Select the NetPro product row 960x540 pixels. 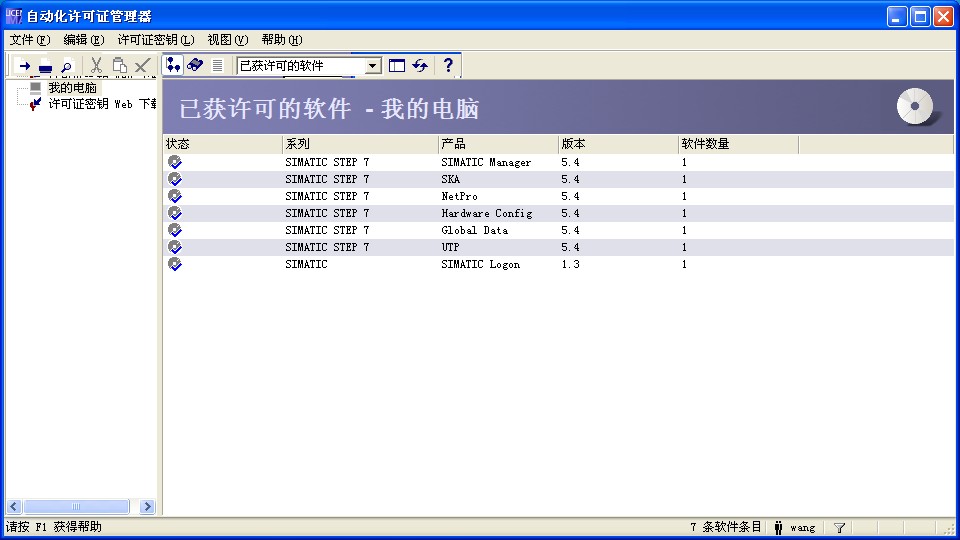pos(460,196)
